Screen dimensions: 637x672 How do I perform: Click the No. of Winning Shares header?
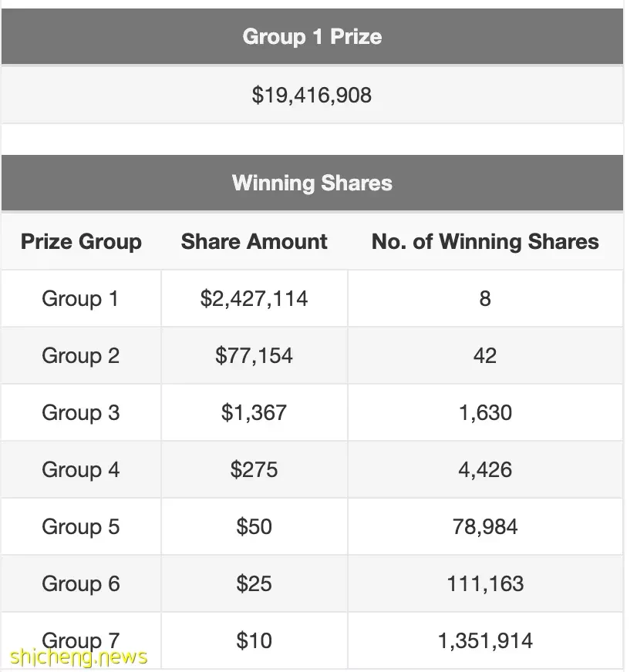(485, 242)
